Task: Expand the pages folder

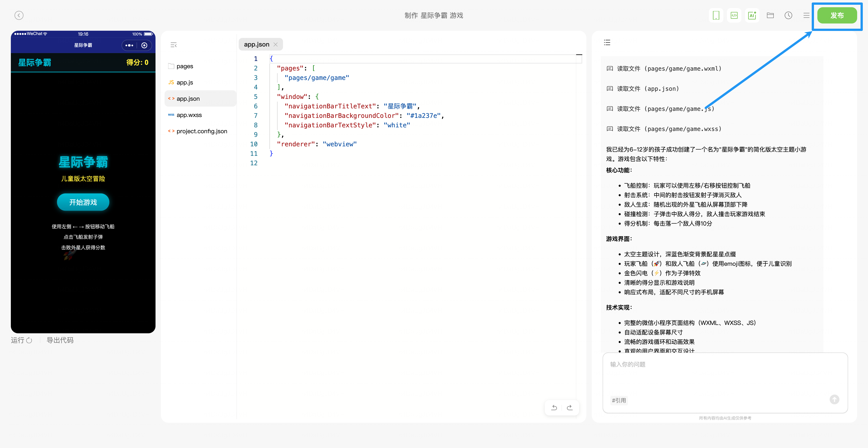Action: (185, 66)
